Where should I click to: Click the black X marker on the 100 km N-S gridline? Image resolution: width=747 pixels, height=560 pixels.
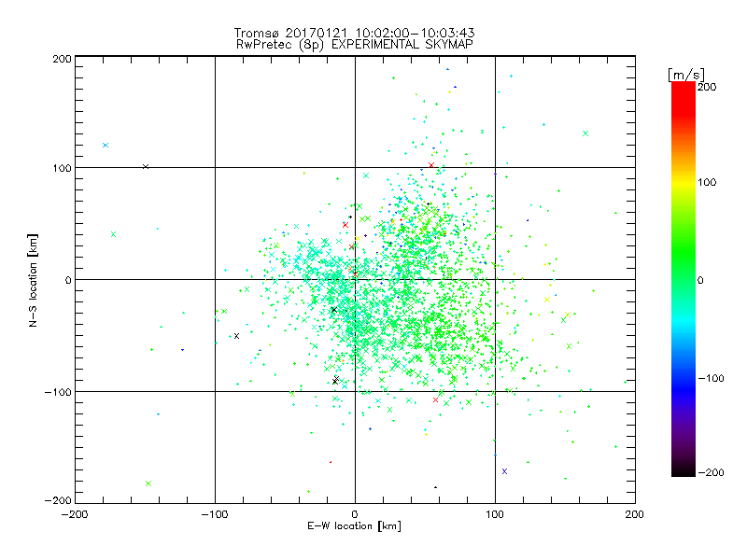click(x=146, y=167)
